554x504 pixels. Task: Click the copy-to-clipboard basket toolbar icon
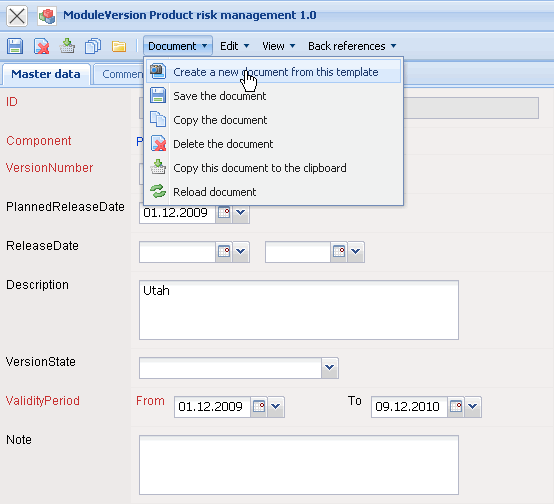pos(67,46)
